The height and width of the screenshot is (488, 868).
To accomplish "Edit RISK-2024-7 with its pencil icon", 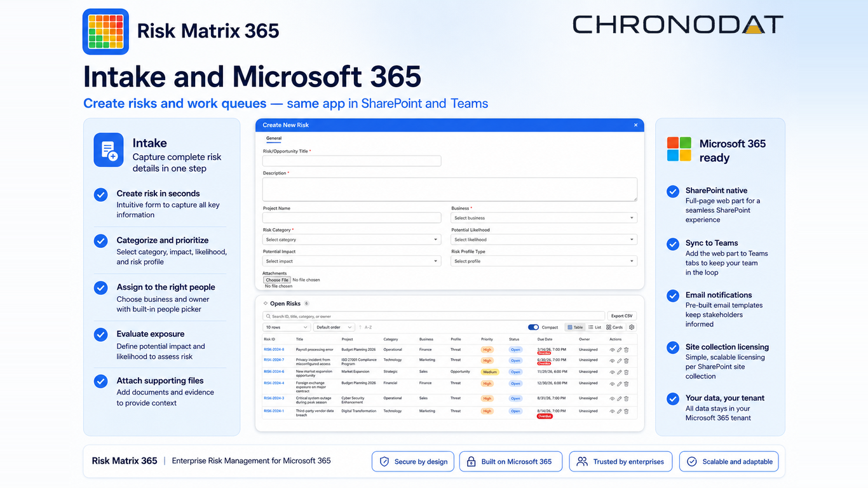I will pyautogui.click(x=620, y=361).
